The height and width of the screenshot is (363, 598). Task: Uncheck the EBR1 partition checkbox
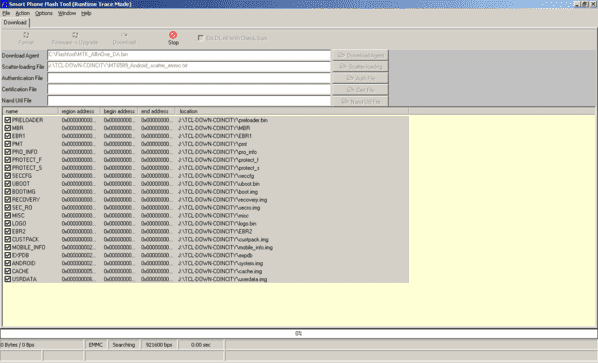coord(8,136)
